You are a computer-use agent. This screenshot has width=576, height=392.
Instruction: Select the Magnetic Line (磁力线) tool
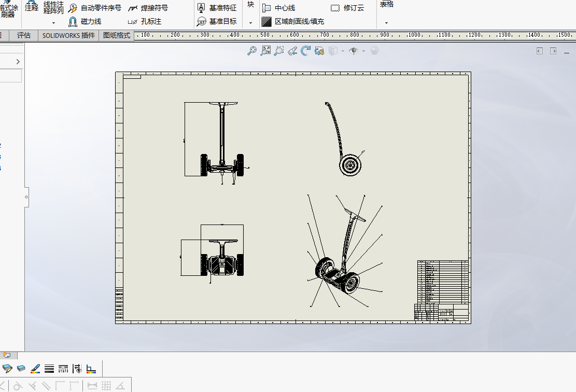point(85,22)
